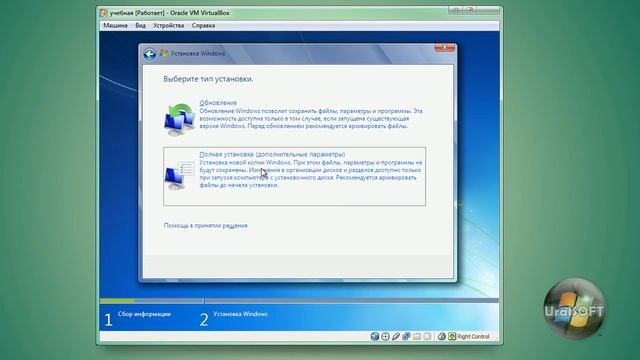This screenshot has height=360, width=640.
Task: Choose Полная установка (дополнительные параметры)
Action: point(272,154)
